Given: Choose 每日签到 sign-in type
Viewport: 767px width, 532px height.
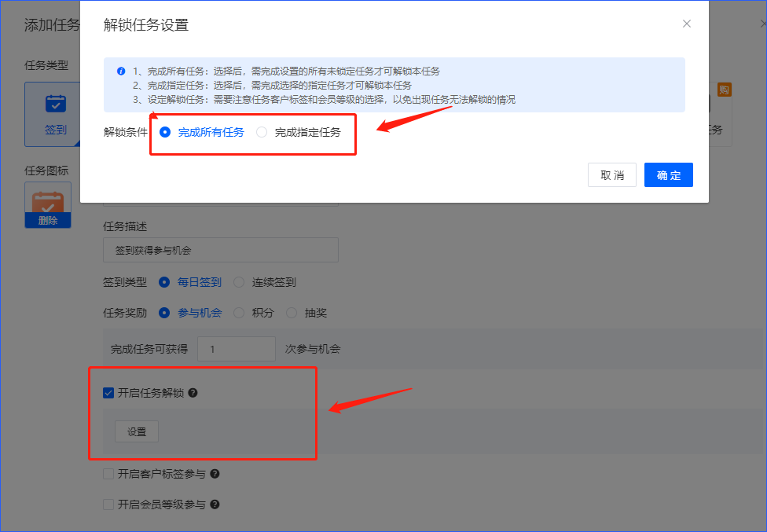Looking at the screenshot, I should coord(164,282).
